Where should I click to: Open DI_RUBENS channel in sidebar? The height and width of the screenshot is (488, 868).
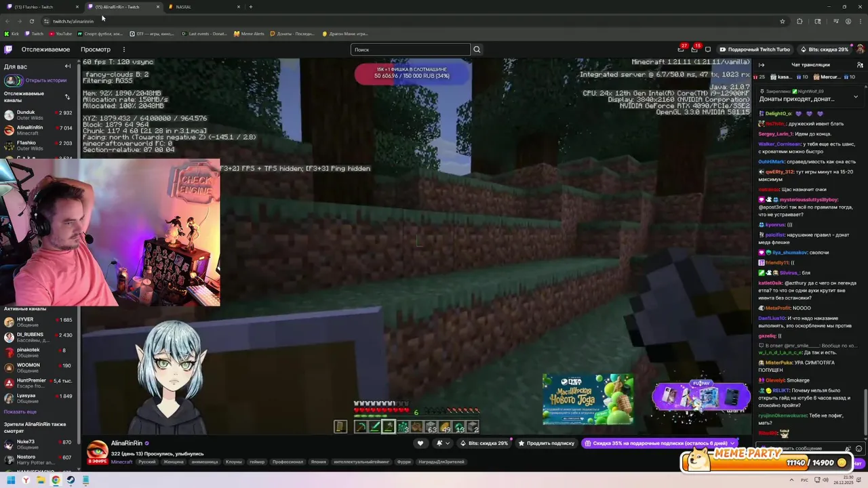39,338
